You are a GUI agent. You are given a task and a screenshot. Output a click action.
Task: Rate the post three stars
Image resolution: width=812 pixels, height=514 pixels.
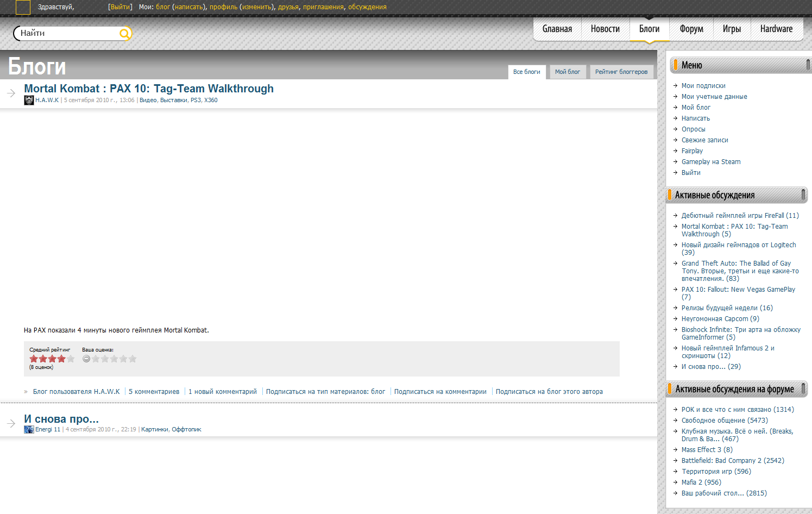(114, 359)
